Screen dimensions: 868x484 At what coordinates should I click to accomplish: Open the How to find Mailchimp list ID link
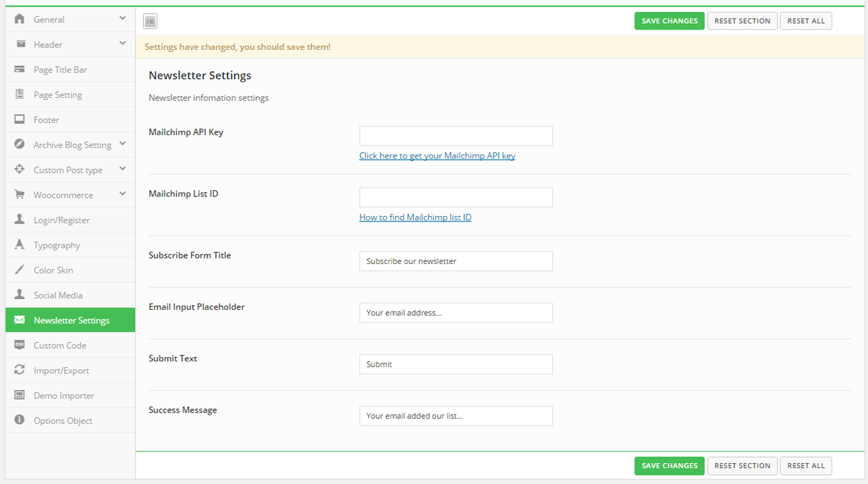415,217
